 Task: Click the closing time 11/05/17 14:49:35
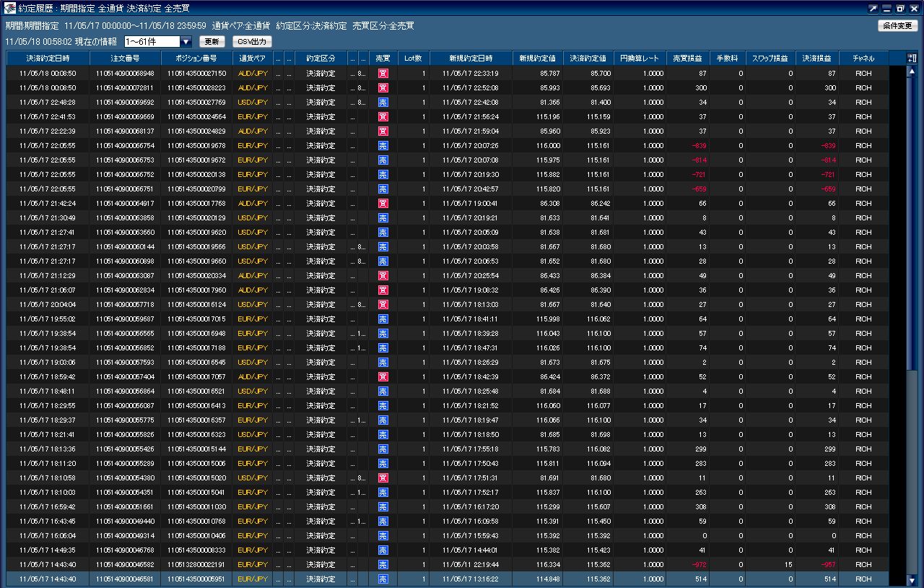pos(48,550)
